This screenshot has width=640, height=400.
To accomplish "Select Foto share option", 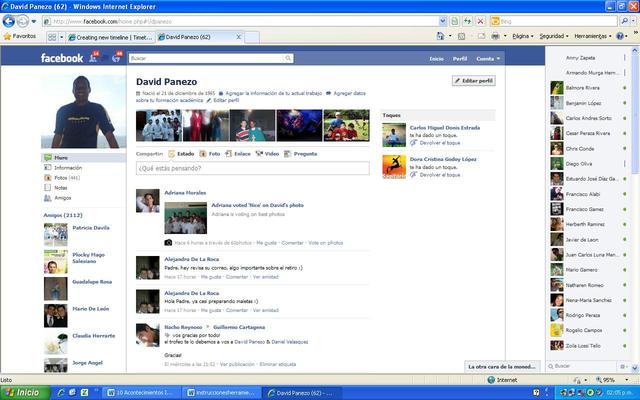I will [210, 154].
